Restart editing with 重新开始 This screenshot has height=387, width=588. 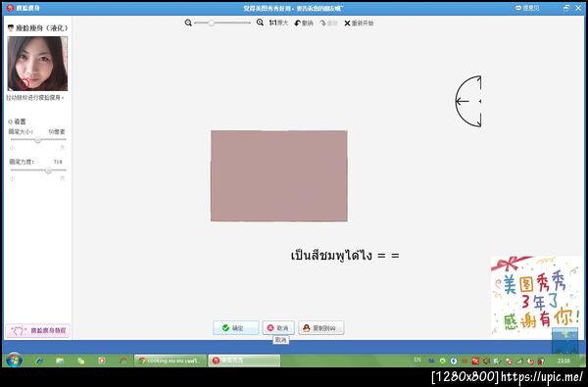pyautogui.click(x=359, y=23)
